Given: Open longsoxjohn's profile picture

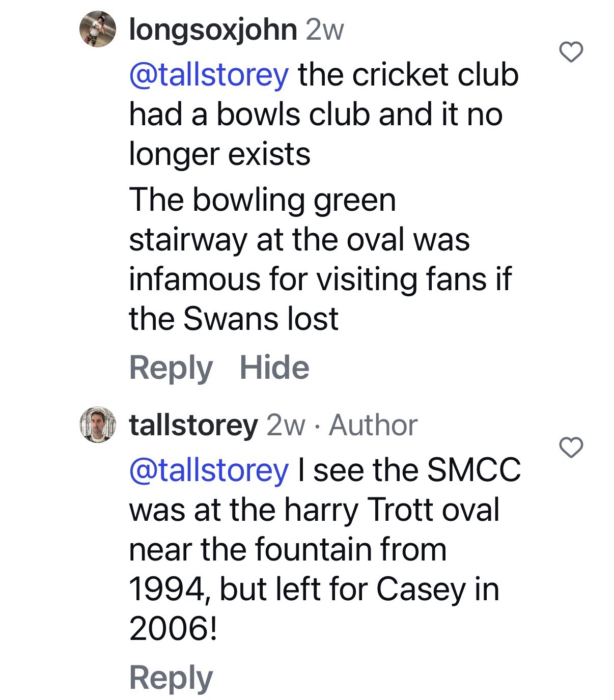Looking at the screenshot, I should tap(98, 30).
